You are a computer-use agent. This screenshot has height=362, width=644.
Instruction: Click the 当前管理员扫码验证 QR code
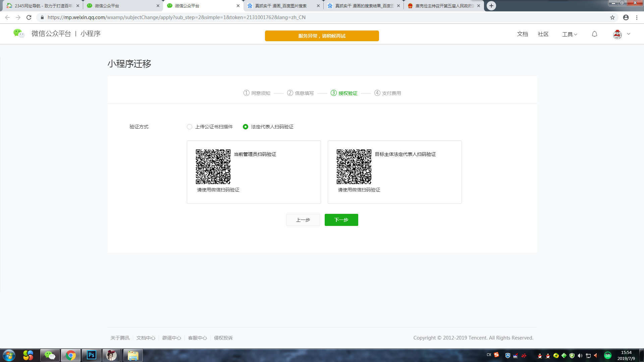[x=213, y=167]
